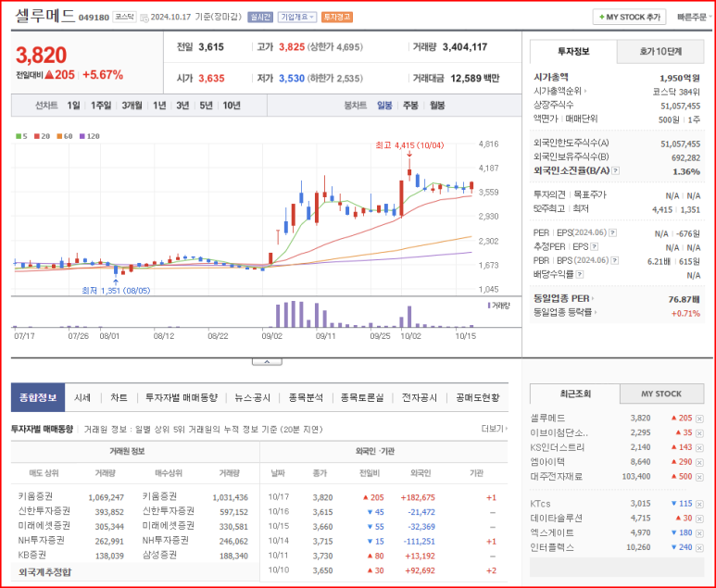Image resolution: width=716 pixels, height=588 pixels.
Task: Click the purple 거래량 volume legend
Action: pos(498,306)
